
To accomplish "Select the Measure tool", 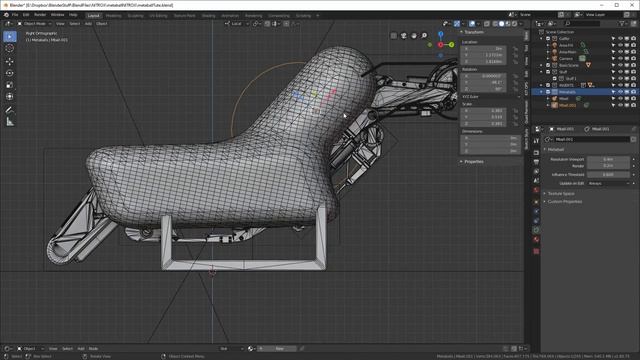I will click(10, 122).
